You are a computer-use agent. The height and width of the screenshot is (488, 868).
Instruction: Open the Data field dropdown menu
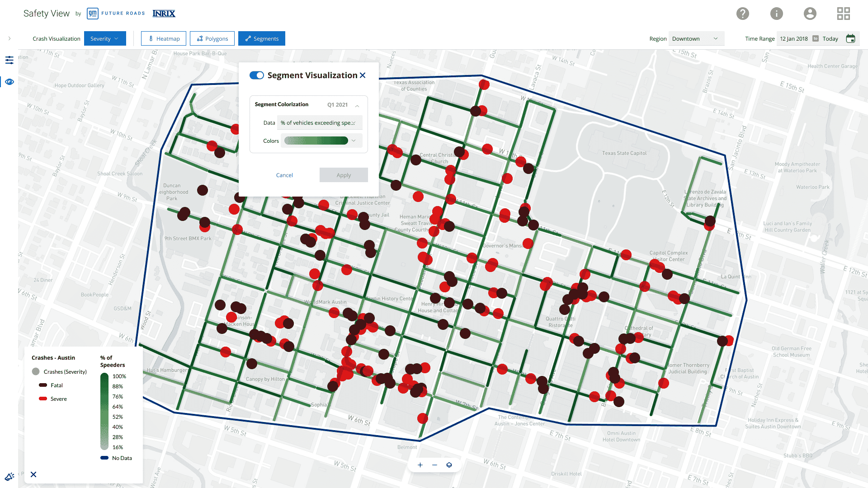[318, 123]
